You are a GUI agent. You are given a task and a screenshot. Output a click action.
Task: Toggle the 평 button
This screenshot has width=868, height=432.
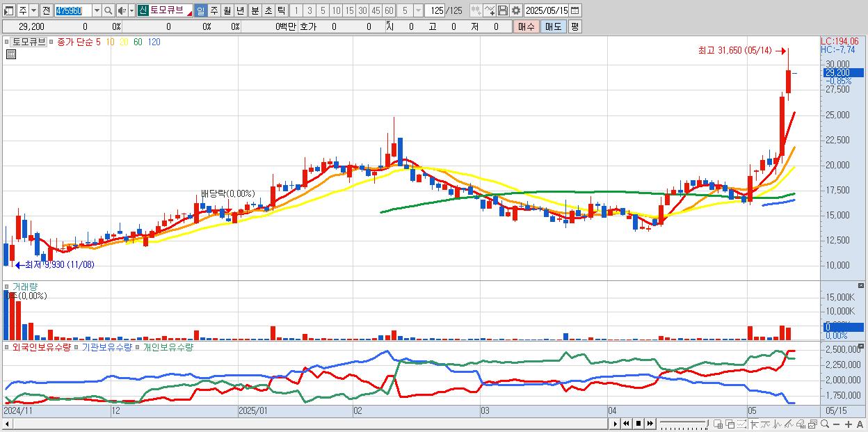(574, 26)
